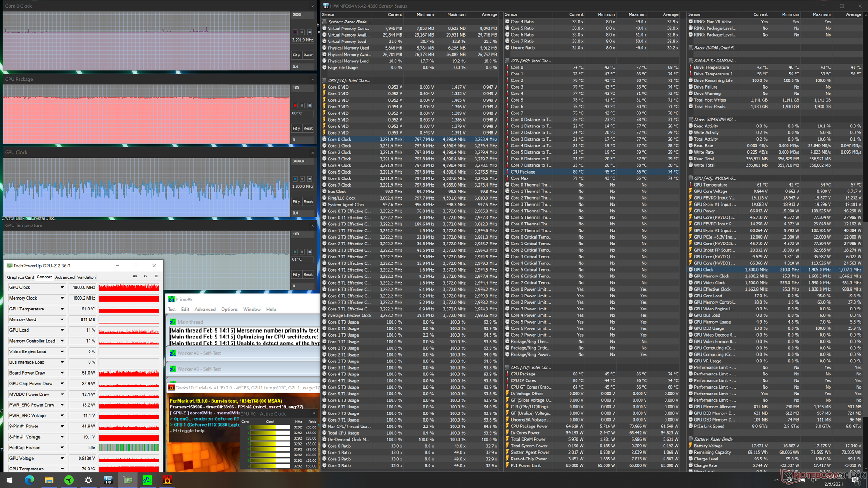Open the GPU Temperature sensor dropdown arrow
This screenshot has height=488, width=868.
(x=62, y=309)
